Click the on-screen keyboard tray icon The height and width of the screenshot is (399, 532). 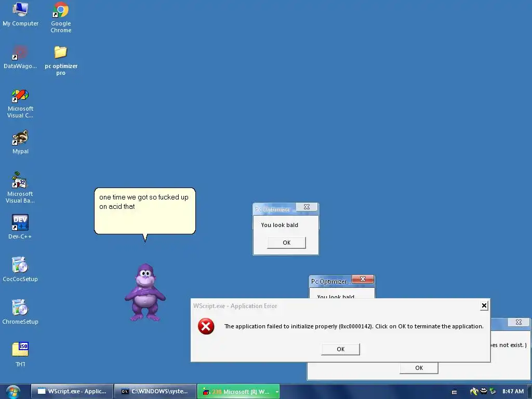point(454,392)
